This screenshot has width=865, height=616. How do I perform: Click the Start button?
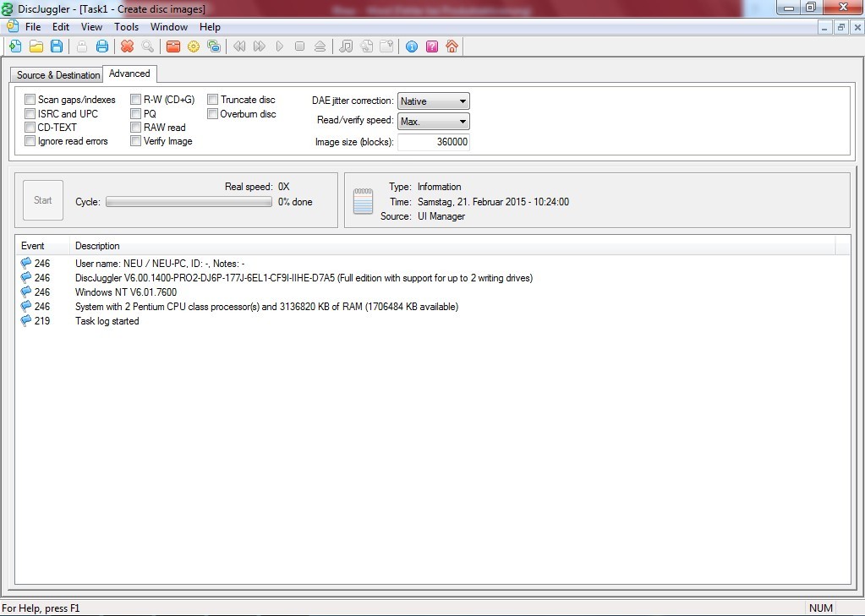(43, 200)
